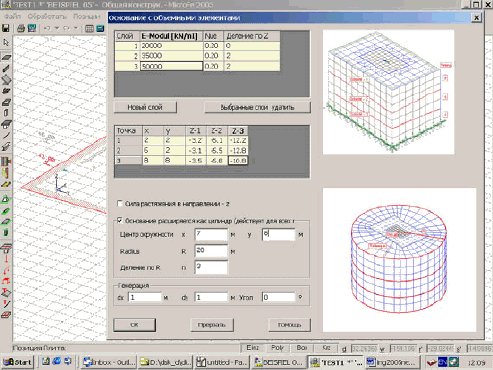
Task: Select the I-beam steel profile tool
Action: click(x=6, y=147)
